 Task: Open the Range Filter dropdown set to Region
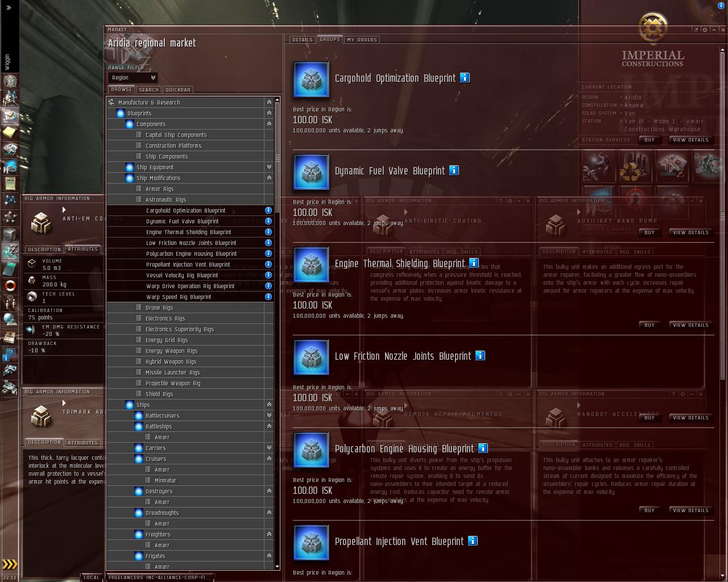tap(133, 78)
